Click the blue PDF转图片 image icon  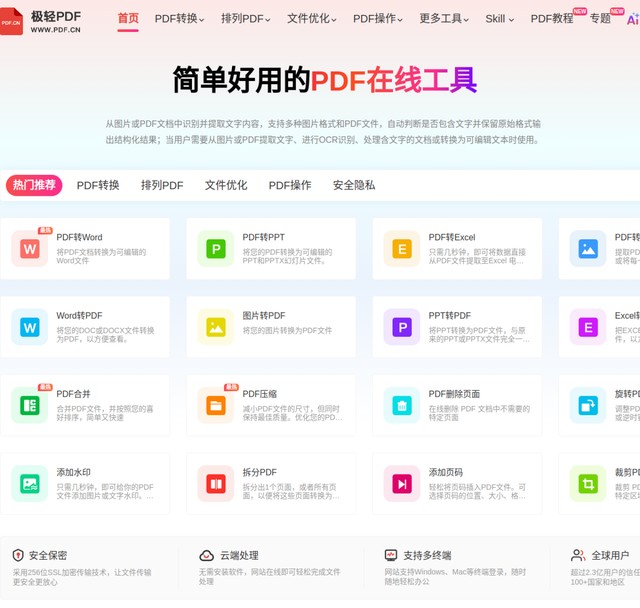(x=588, y=249)
